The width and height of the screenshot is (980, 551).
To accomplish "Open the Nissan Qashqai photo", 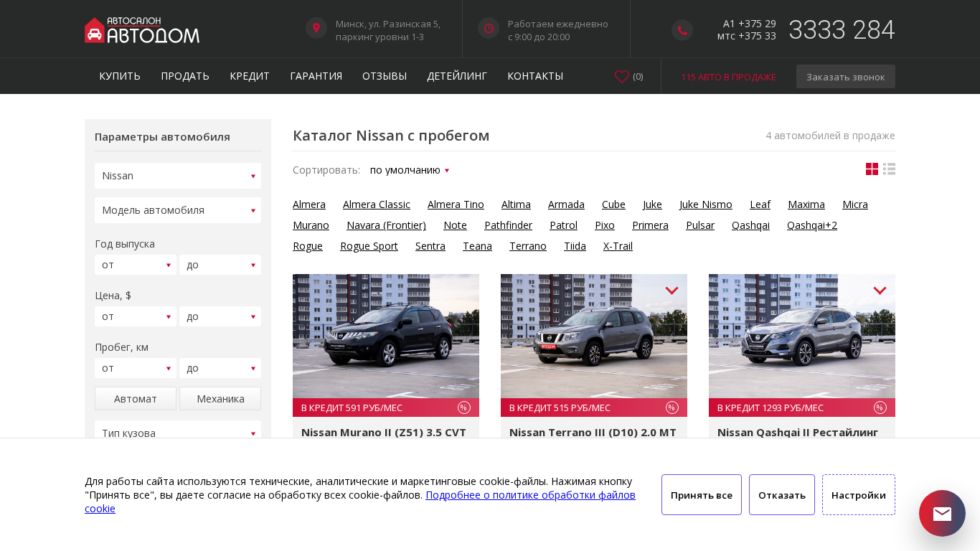I will click(802, 336).
